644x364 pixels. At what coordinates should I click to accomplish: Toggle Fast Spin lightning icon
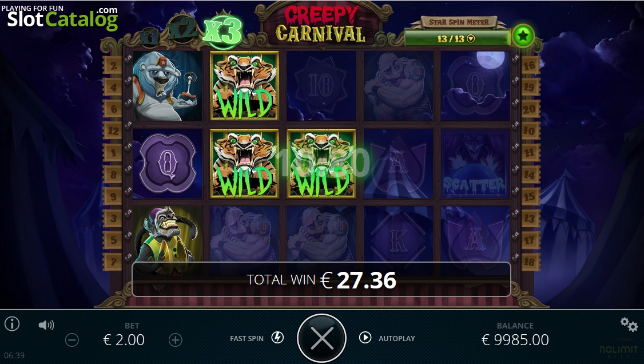pos(277,338)
